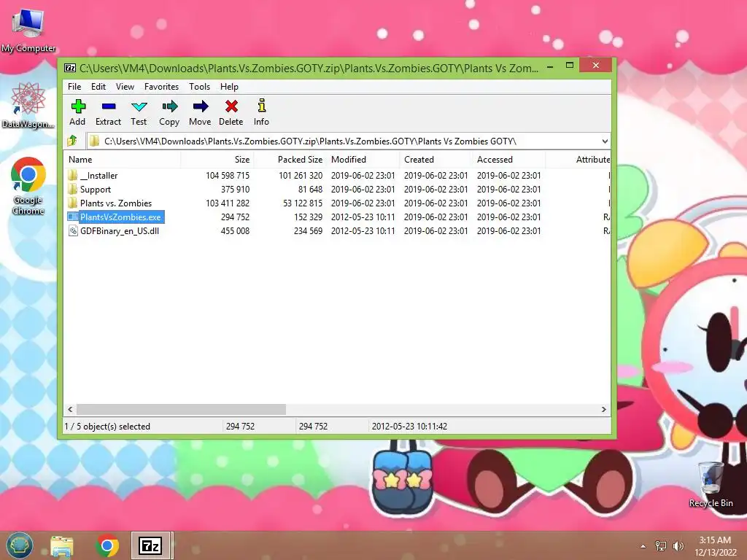Select the Support row name
747x560 pixels.
point(96,190)
